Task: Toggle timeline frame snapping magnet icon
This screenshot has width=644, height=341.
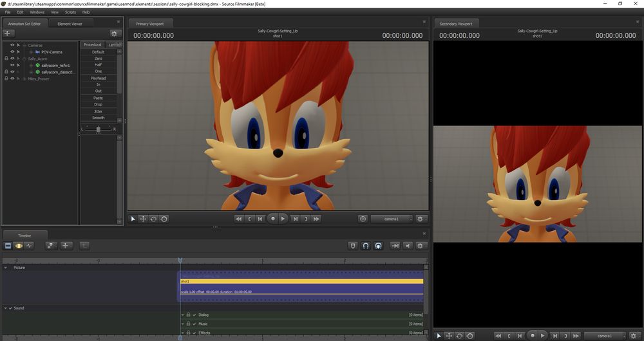Action: [366, 246]
